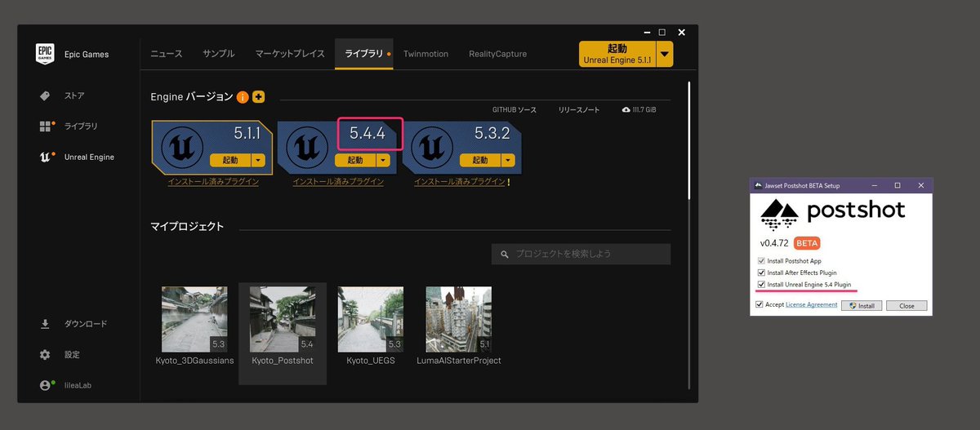980x430 pixels.
Task: Open the LumaAIStarterProject thumbnail
Action: point(459,318)
